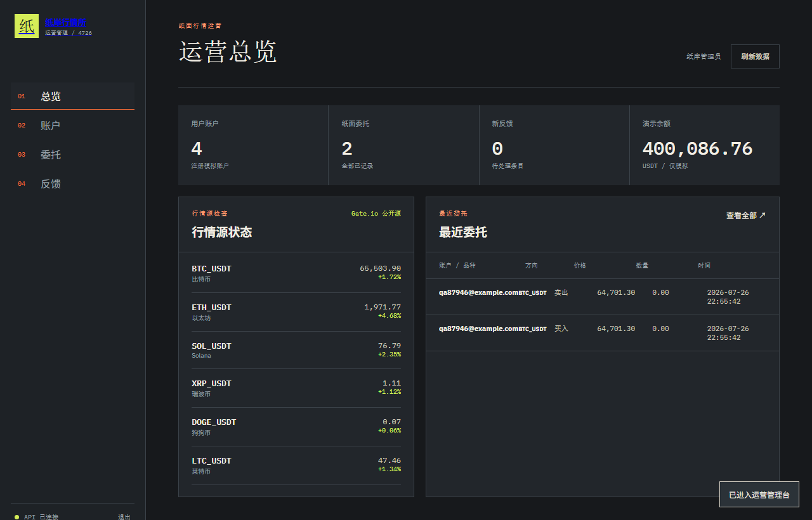Click the 卖出 order row
The image size is (812, 520).
pos(602,297)
